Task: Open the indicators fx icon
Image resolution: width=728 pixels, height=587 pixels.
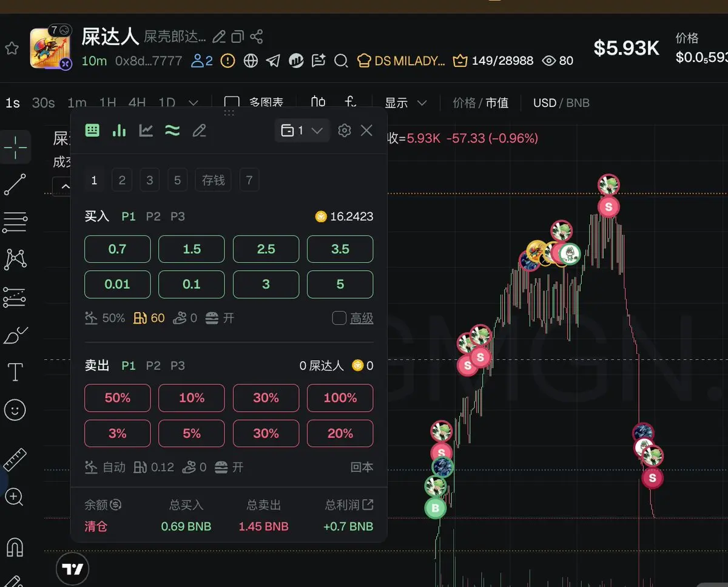Action: (351, 103)
